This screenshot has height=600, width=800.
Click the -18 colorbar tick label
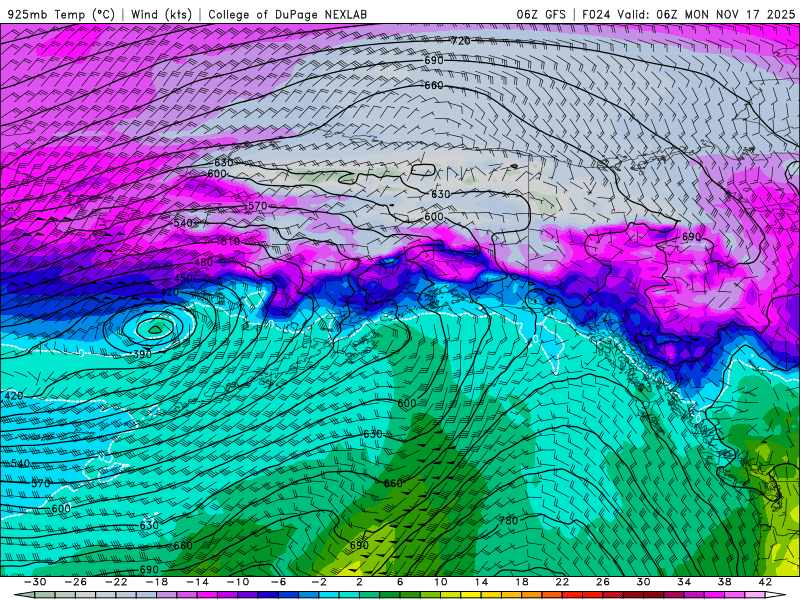pos(157,582)
